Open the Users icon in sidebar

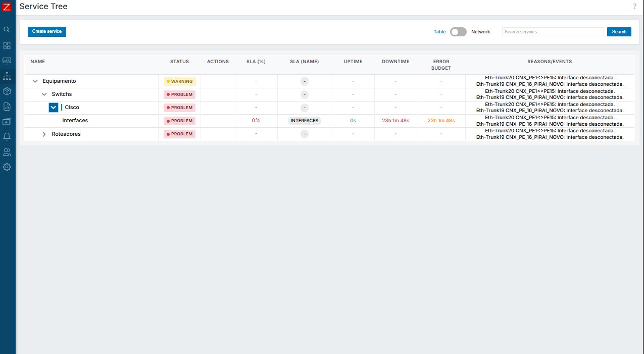coord(7,151)
